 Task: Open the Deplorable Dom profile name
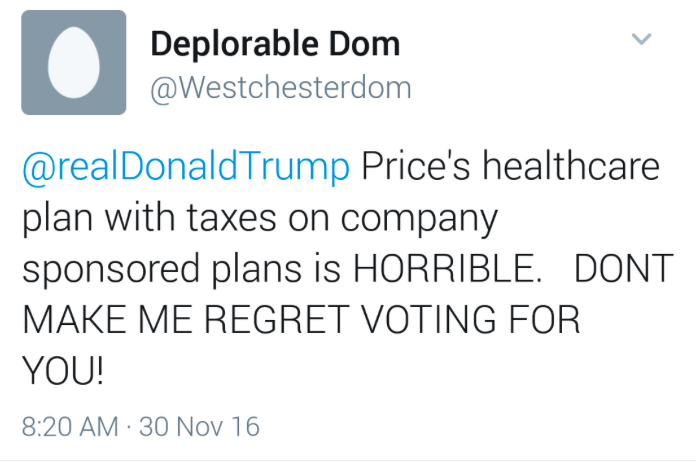pos(275,44)
